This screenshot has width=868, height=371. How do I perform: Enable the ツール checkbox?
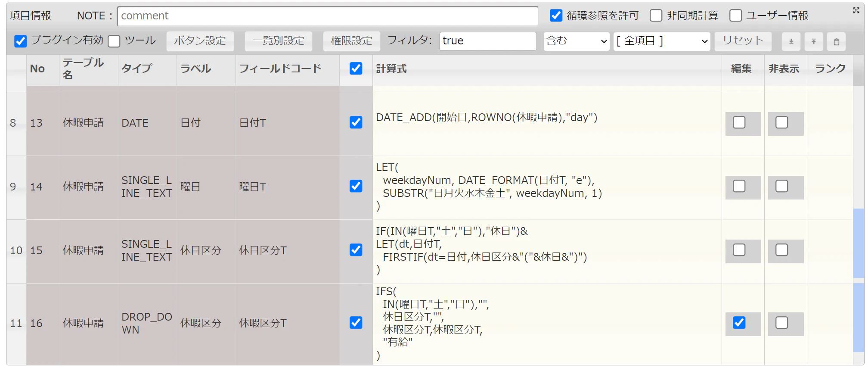pos(114,41)
